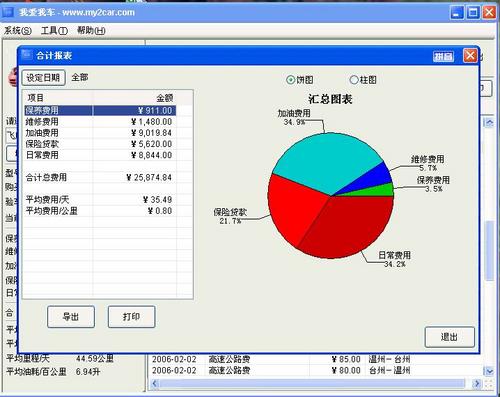Click the app icon in main title bar
The height and width of the screenshot is (397, 500).
[x=8, y=12]
